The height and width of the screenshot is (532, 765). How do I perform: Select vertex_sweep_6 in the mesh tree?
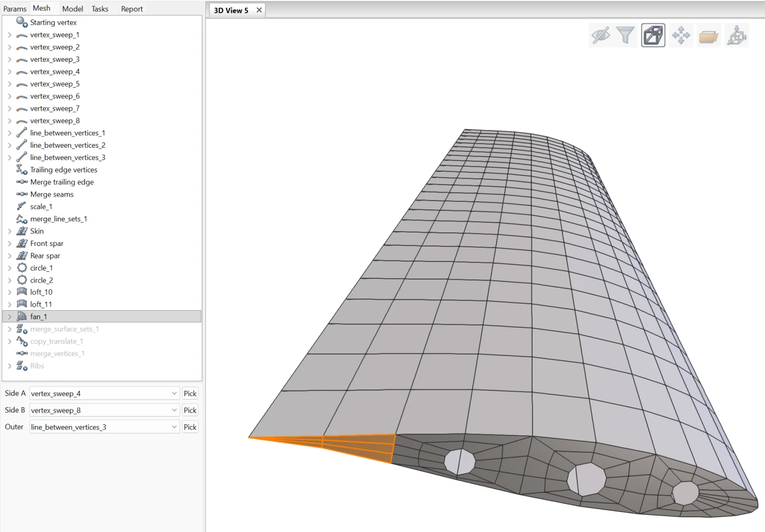click(x=55, y=96)
